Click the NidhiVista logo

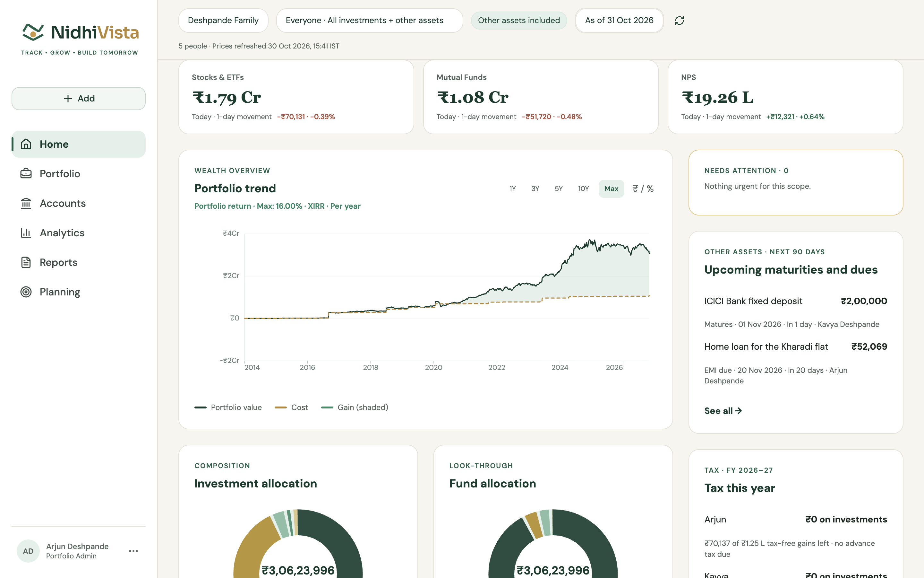pyautogui.click(x=80, y=39)
